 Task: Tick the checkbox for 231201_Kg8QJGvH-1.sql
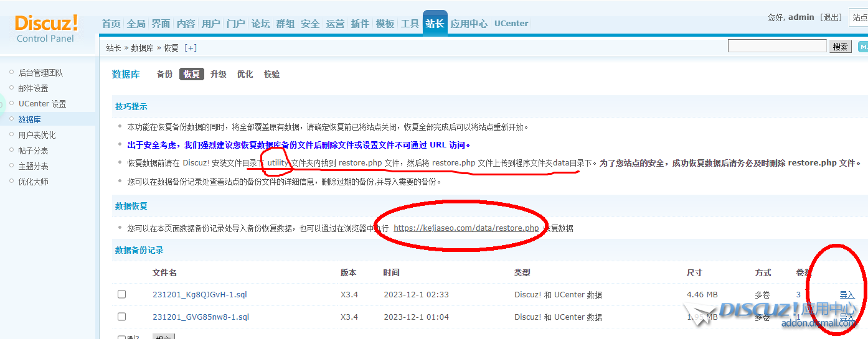(122, 294)
